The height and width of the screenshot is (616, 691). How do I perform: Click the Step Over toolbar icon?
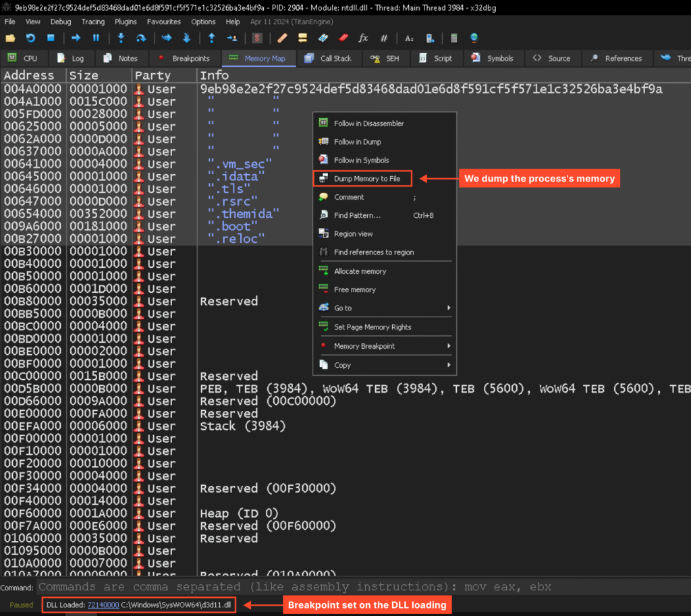(141, 38)
